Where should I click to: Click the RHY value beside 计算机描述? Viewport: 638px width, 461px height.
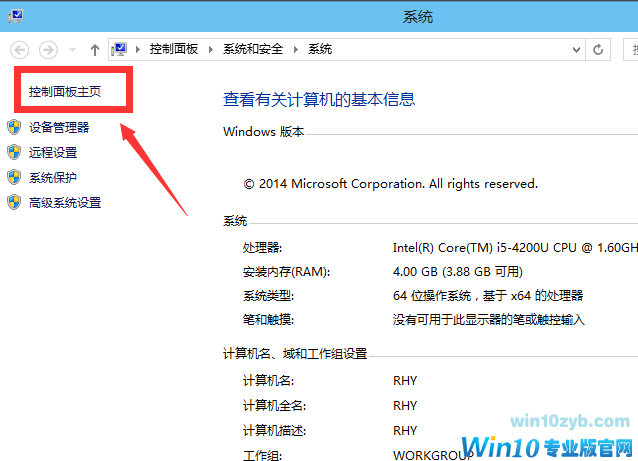(x=405, y=430)
